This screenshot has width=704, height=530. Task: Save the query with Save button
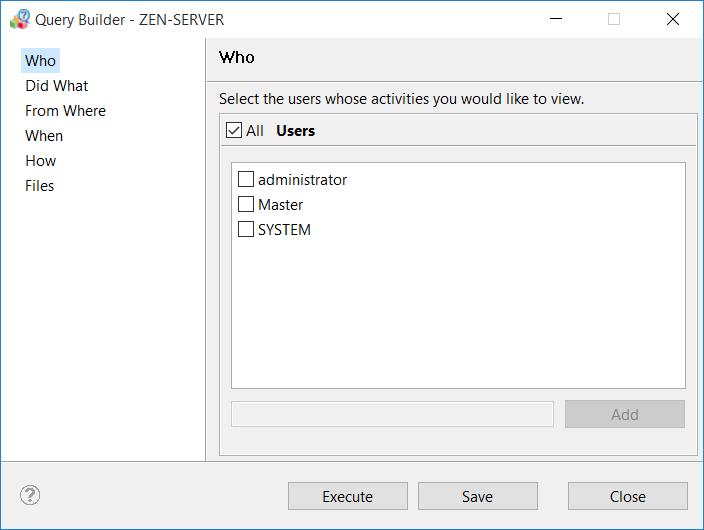[477, 496]
